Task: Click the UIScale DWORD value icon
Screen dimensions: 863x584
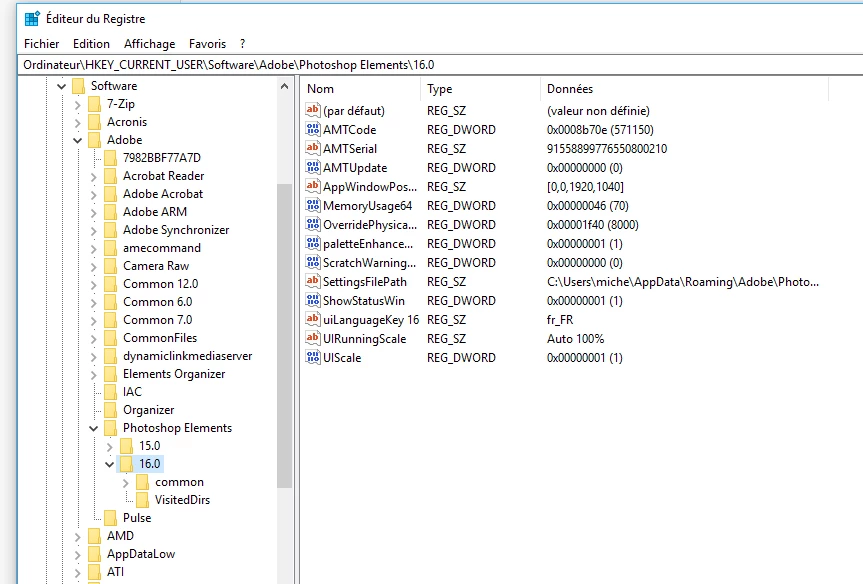Action: click(x=313, y=357)
